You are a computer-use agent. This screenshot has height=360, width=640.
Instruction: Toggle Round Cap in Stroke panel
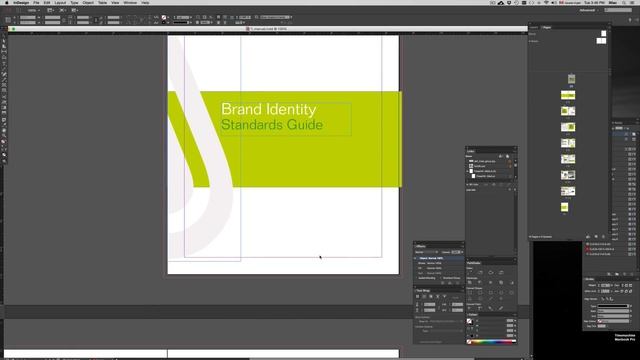(x=627, y=285)
